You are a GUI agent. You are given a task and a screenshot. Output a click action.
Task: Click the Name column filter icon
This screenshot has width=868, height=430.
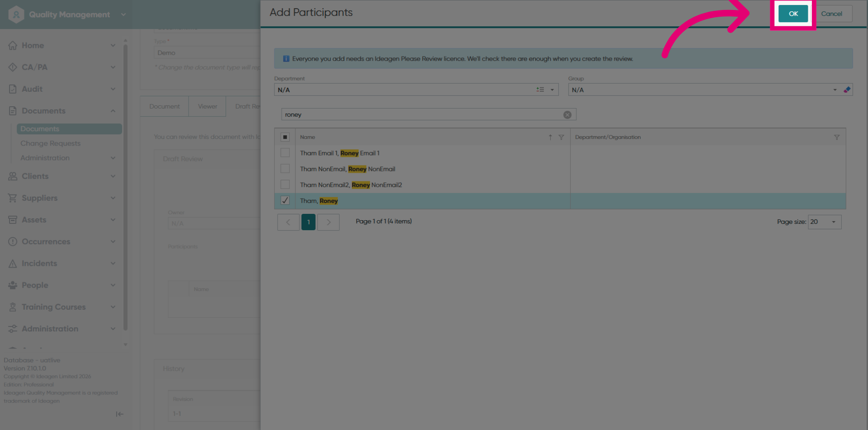pyautogui.click(x=561, y=137)
